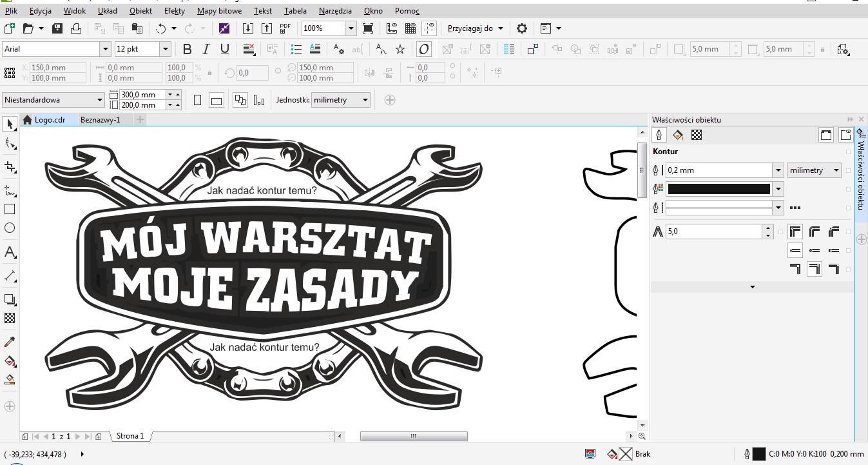Click the Export to PDF icon
868x465 pixels.
pyautogui.click(x=285, y=28)
